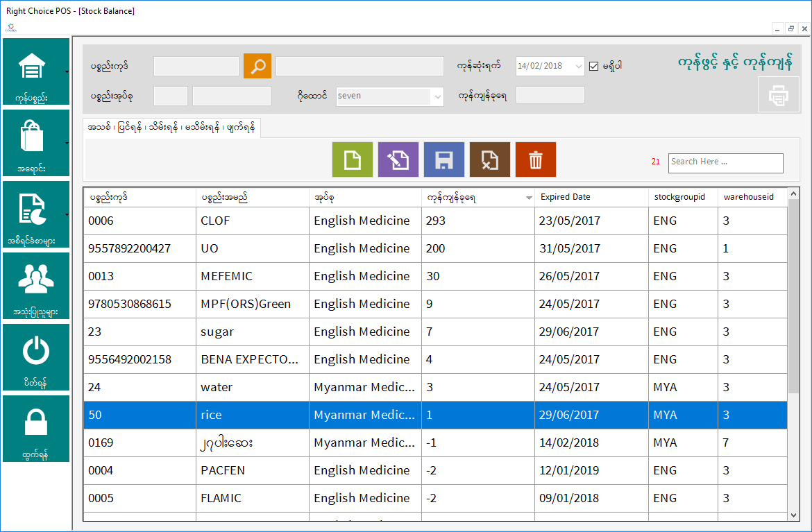Sort by Expired Date column header

coord(566,197)
